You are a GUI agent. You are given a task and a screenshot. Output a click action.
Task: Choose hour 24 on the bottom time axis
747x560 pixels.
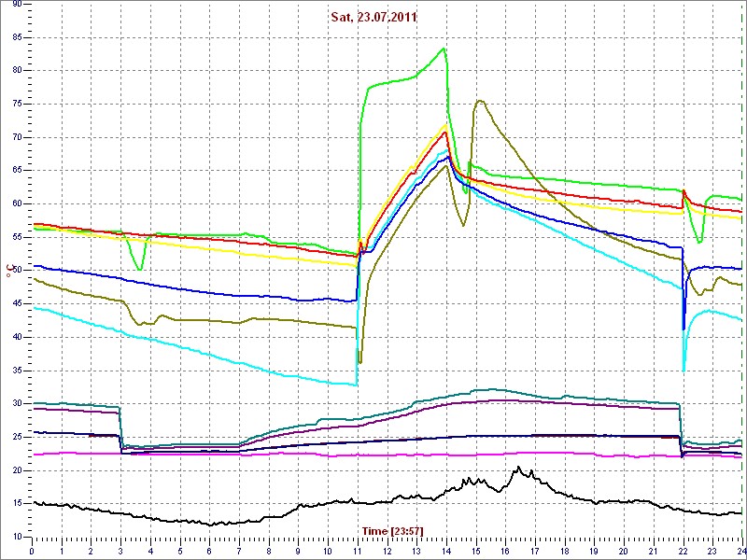[x=740, y=551]
